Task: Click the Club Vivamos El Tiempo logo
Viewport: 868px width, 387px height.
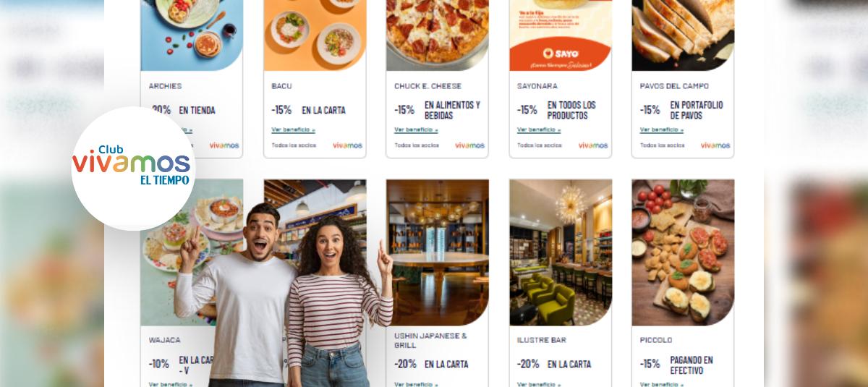Action: tap(133, 168)
